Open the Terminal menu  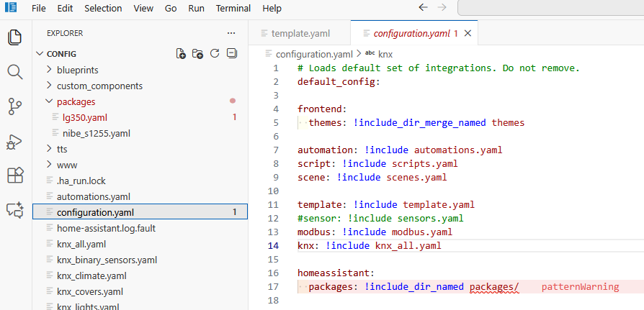[x=233, y=9]
